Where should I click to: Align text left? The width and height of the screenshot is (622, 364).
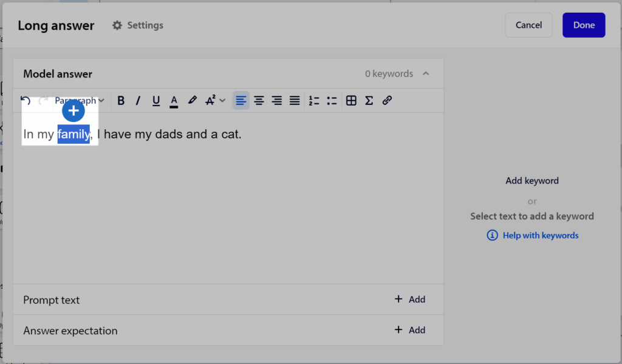[241, 101]
